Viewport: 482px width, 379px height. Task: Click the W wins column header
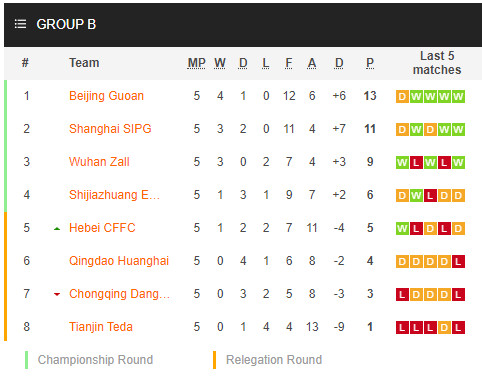(x=220, y=63)
